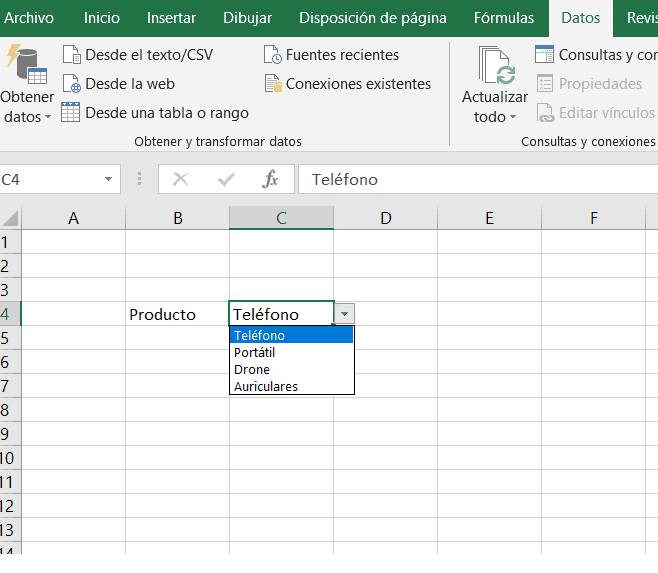This screenshot has width=658, height=573.
Task: Select column A header
Action: (x=73, y=218)
